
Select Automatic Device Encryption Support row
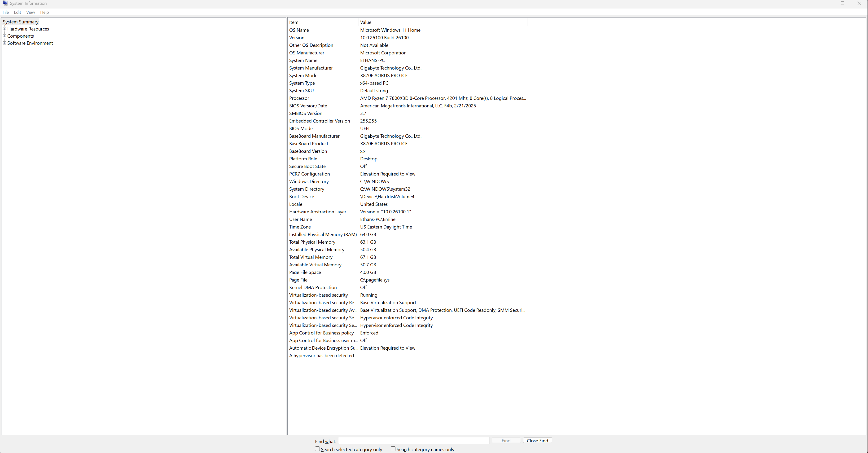[407, 348]
